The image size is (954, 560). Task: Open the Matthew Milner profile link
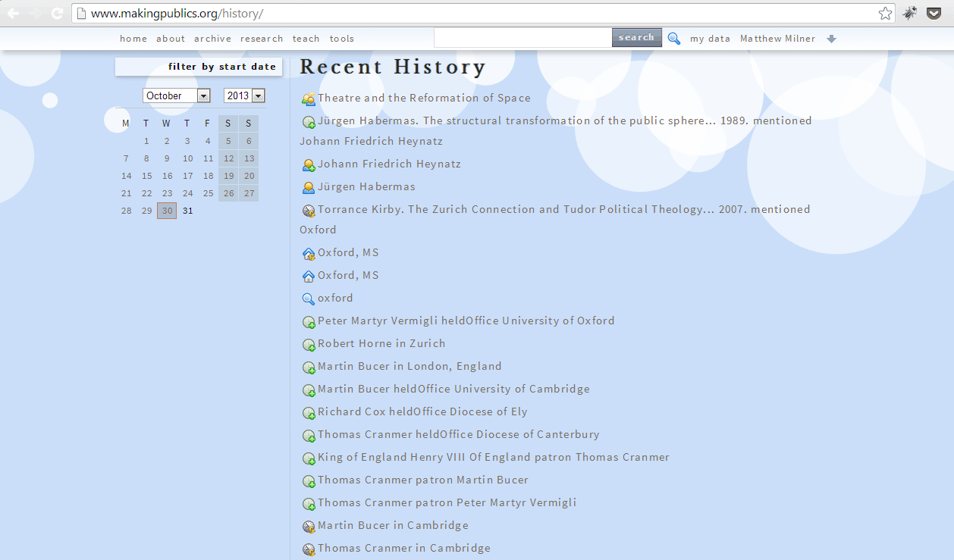click(x=778, y=39)
